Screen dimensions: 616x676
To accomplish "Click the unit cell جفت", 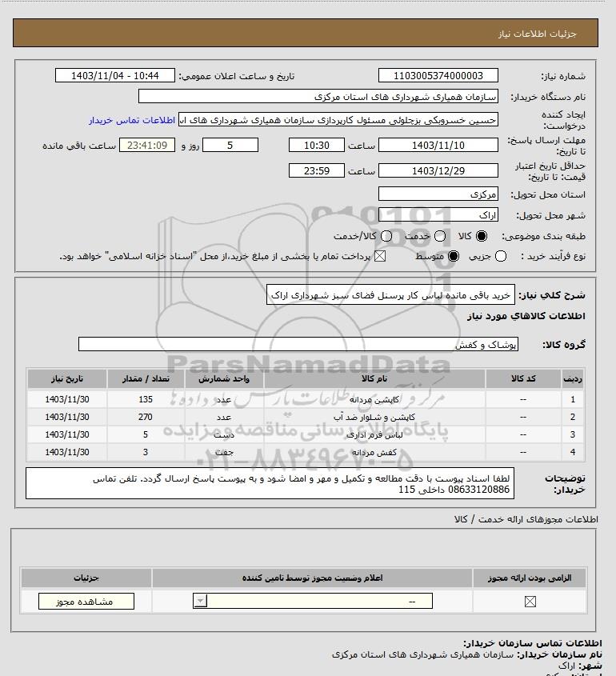I will pos(224,452).
